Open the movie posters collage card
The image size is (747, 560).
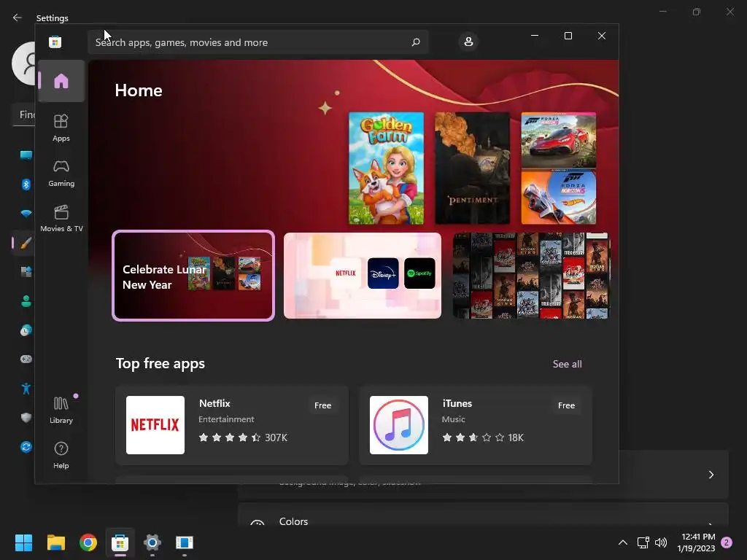[x=531, y=276]
